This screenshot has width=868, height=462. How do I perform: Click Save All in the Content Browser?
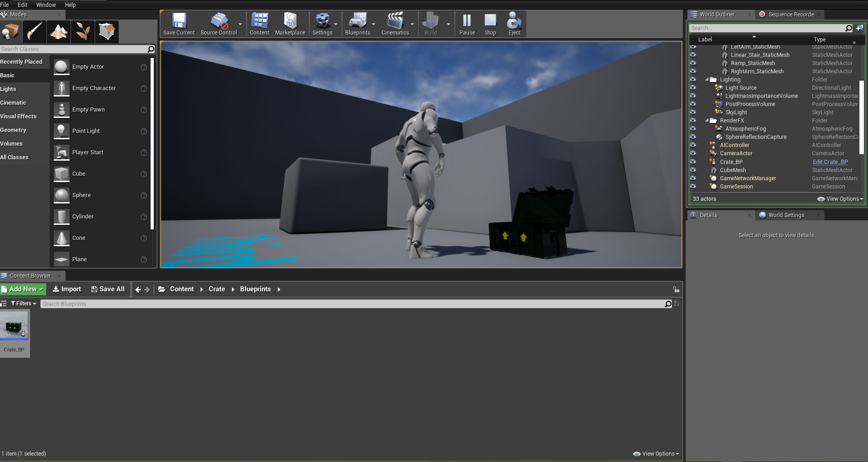coord(108,289)
